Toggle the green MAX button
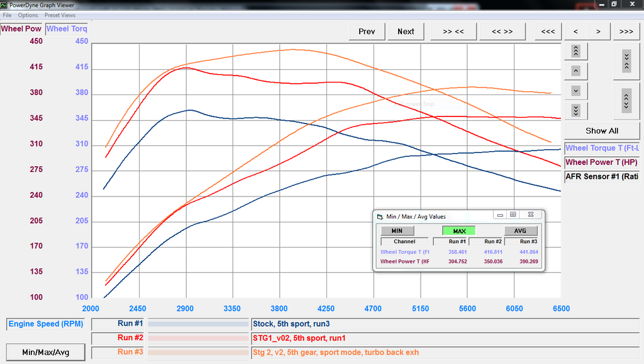This screenshot has height=364, width=644. [x=459, y=230]
